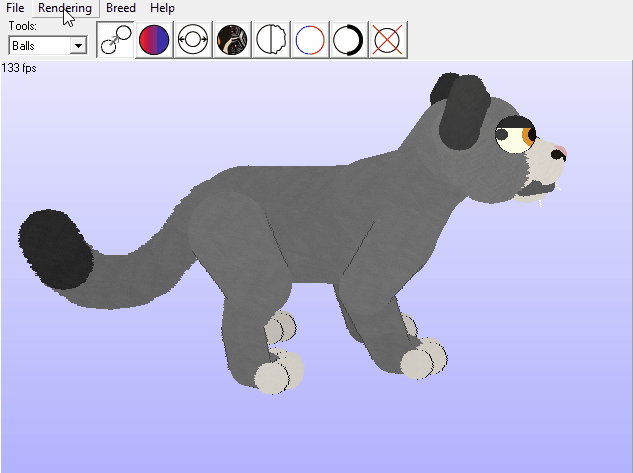633x473 pixels.
Task: Choose the brown texture ball icon
Action: coord(233,40)
